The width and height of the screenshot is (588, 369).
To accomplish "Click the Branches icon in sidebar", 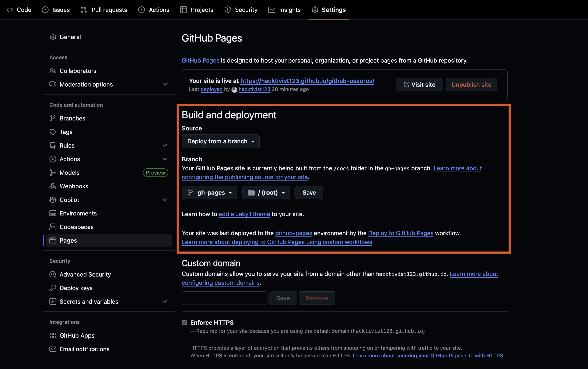I will [x=53, y=118].
